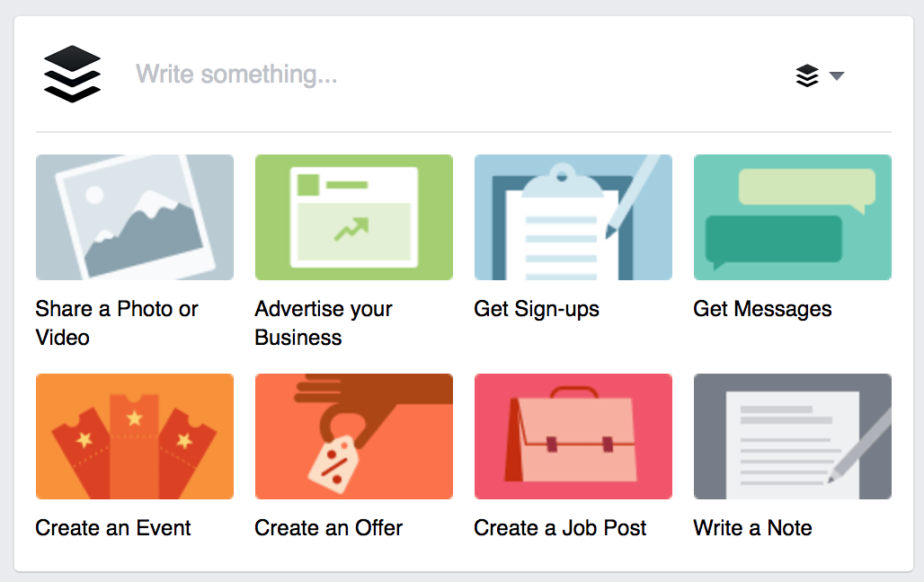The width and height of the screenshot is (924, 582).
Task: Click the Create a Job Post briefcase tile
Action: [x=573, y=436]
